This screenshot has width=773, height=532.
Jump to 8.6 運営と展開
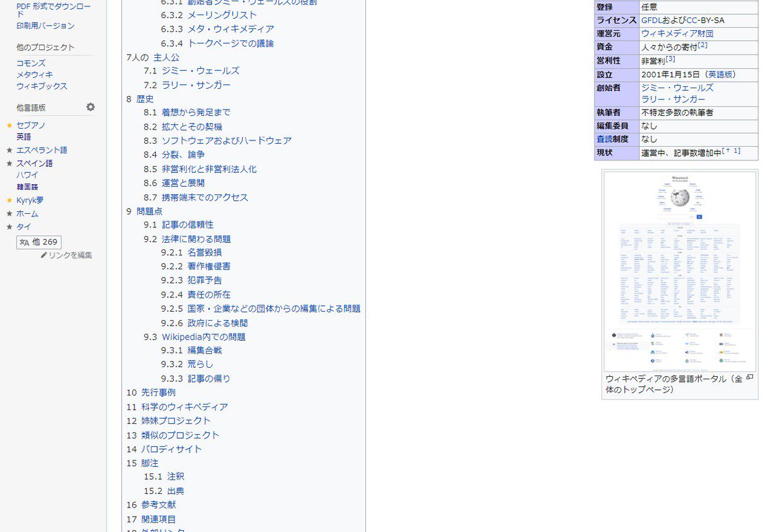click(175, 183)
